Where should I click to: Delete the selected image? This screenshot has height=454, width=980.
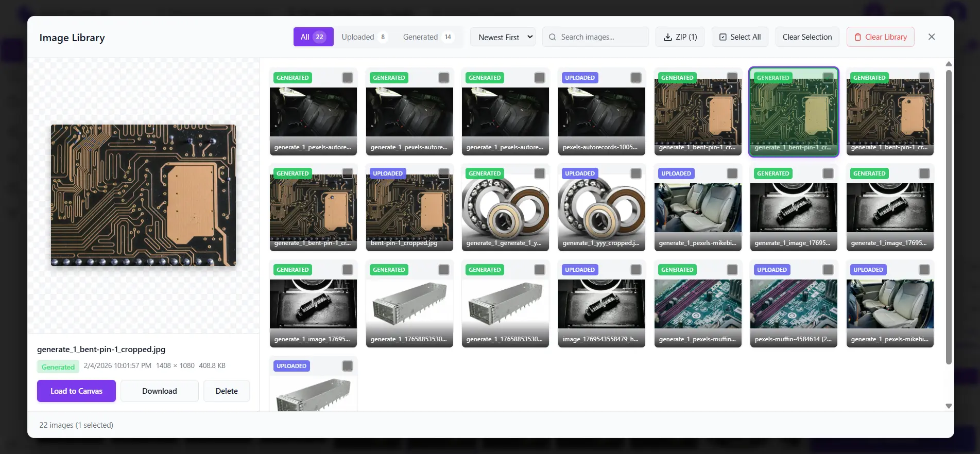[x=226, y=391]
